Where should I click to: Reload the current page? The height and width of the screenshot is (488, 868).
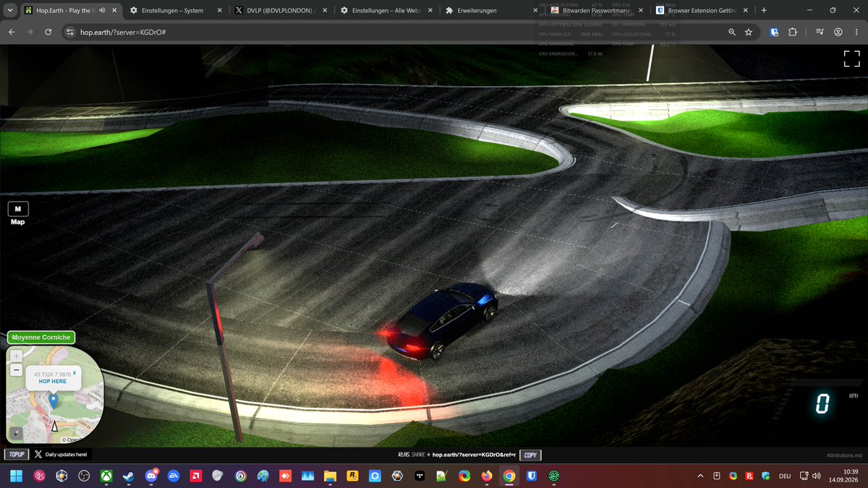point(48,33)
